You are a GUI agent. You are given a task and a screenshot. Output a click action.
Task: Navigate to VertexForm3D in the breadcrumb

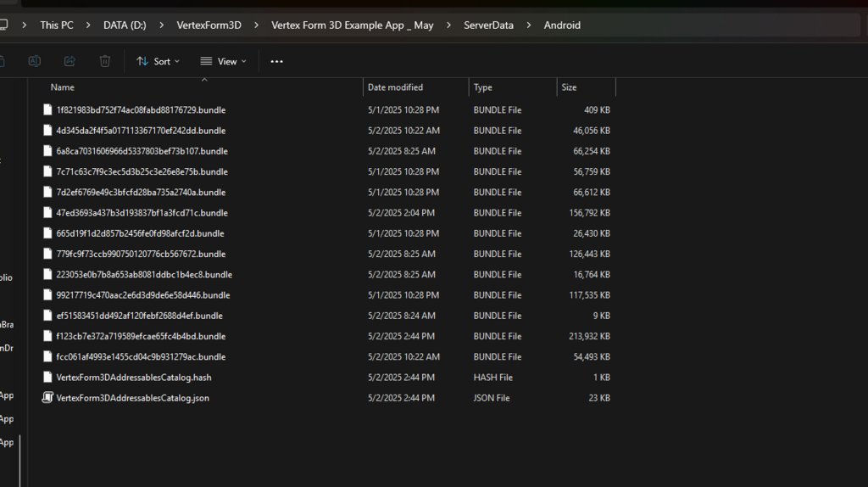[209, 25]
